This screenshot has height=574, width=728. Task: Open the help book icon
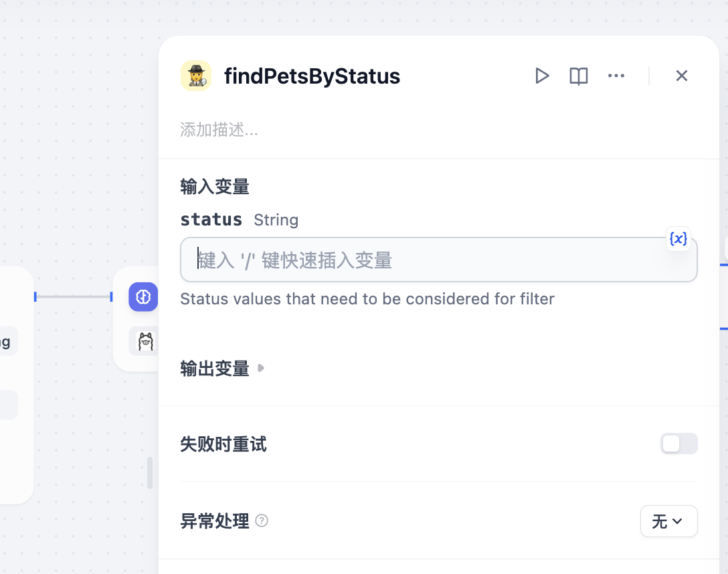579,76
